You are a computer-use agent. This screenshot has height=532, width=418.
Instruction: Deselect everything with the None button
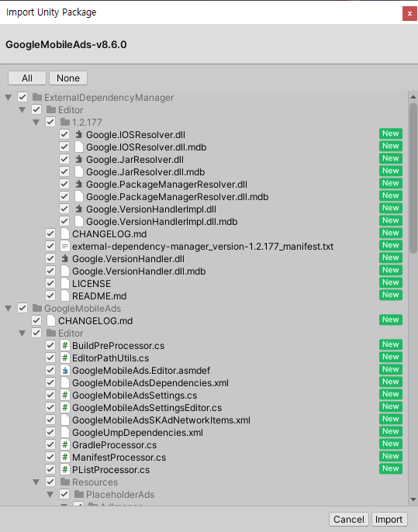pyautogui.click(x=68, y=78)
